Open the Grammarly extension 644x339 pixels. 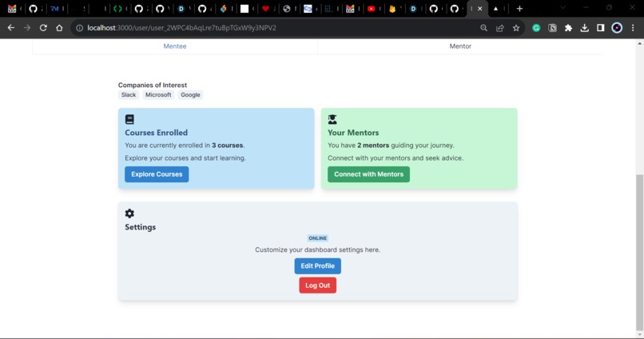[x=536, y=28]
